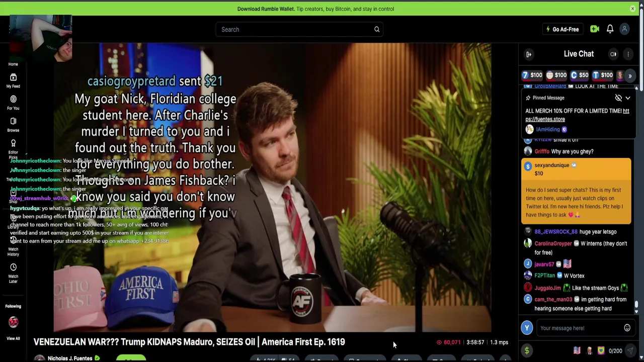Hide the pinned message with eye icon
This screenshot has height=362, width=644.
coord(618,98)
